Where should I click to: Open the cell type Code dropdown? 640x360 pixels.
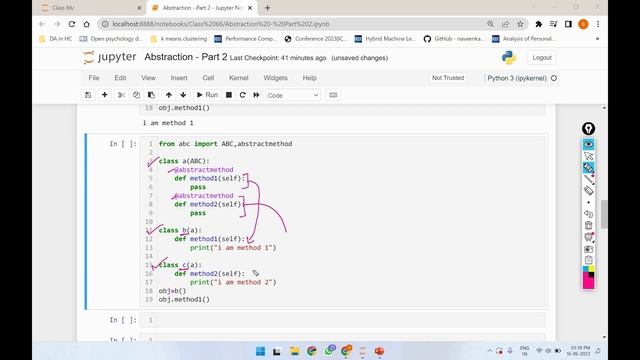click(293, 95)
